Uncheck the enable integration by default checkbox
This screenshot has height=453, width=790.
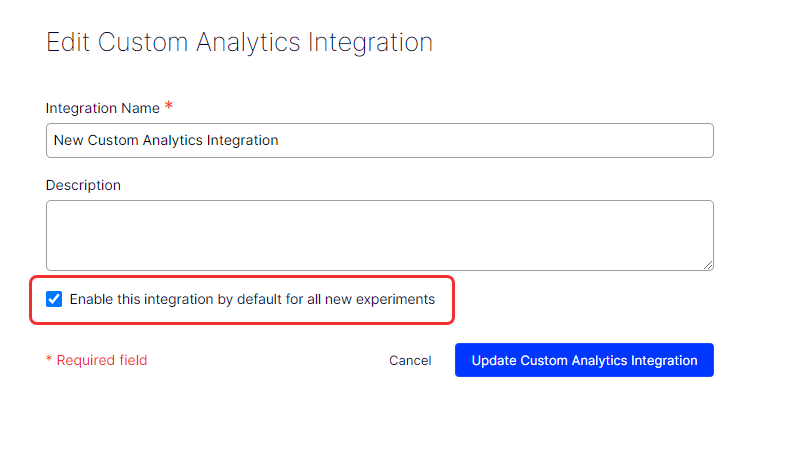54,299
